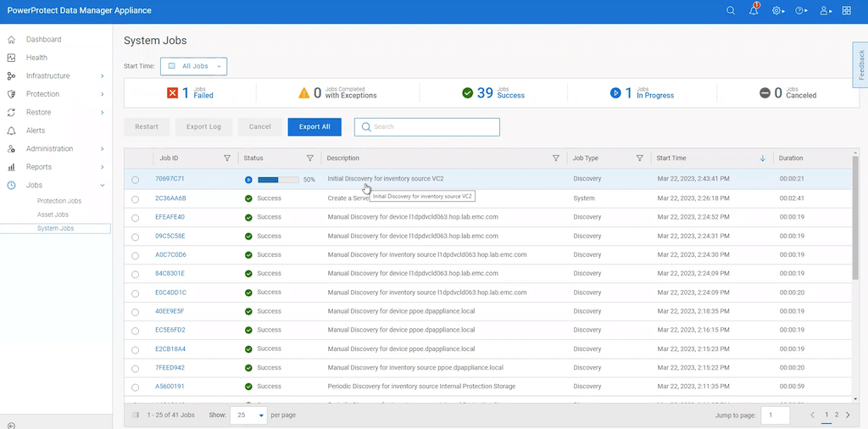Click the Dashboard home icon in sidebar
Screen dimensions: 868x429
[11, 39]
